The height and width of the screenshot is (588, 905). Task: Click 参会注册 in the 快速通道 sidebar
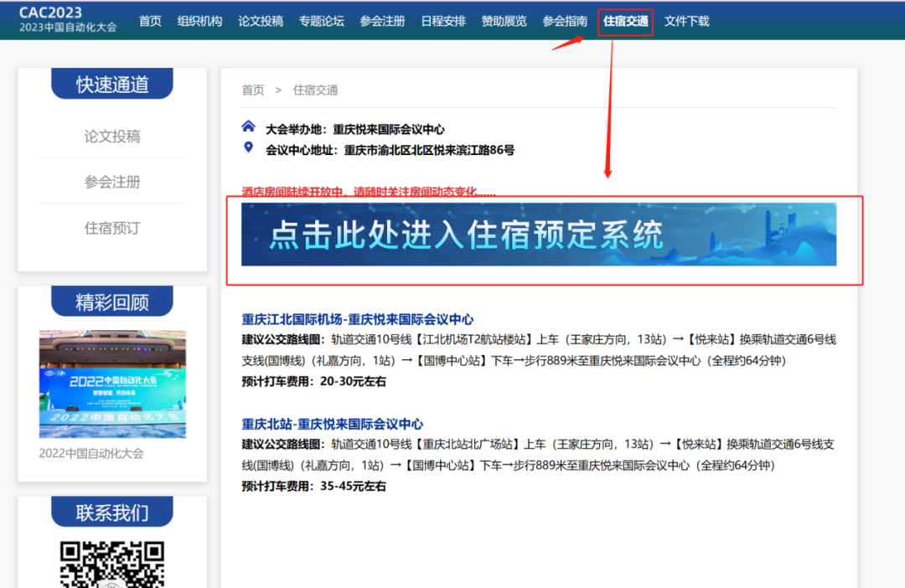click(x=112, y=182)
